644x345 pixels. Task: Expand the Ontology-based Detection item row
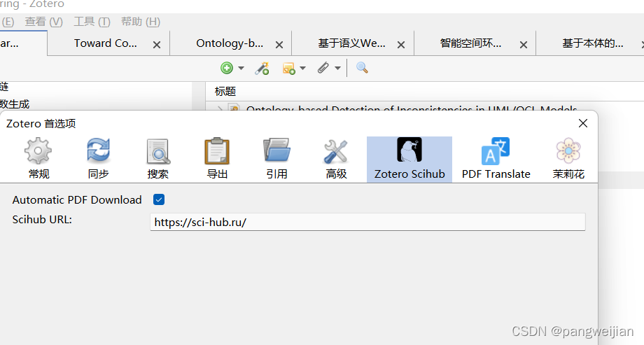tap(220, 109)
